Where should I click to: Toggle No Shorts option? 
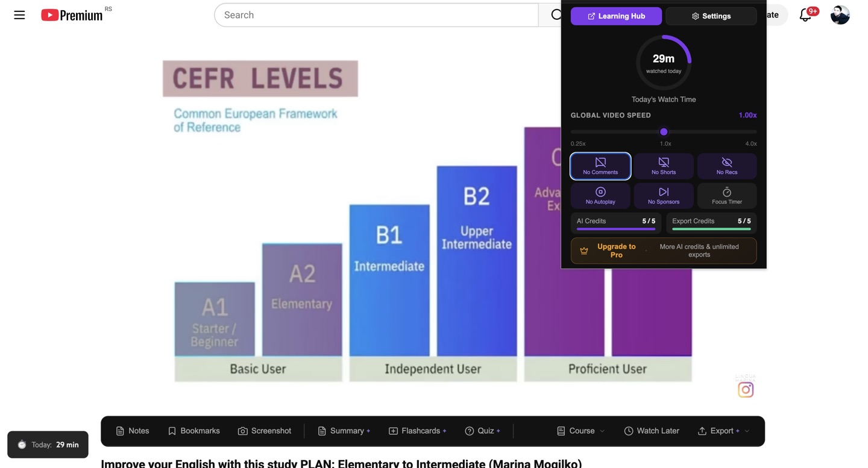(x=664, y=166)
